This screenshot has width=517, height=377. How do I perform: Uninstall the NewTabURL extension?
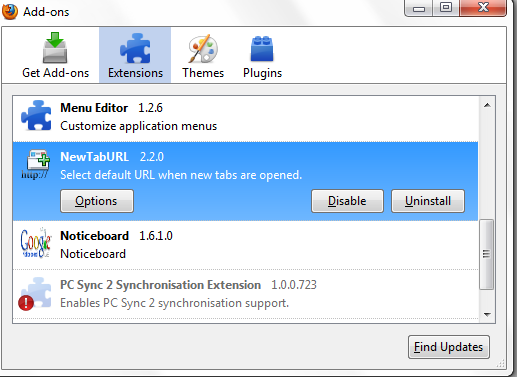tap(428, 201)
